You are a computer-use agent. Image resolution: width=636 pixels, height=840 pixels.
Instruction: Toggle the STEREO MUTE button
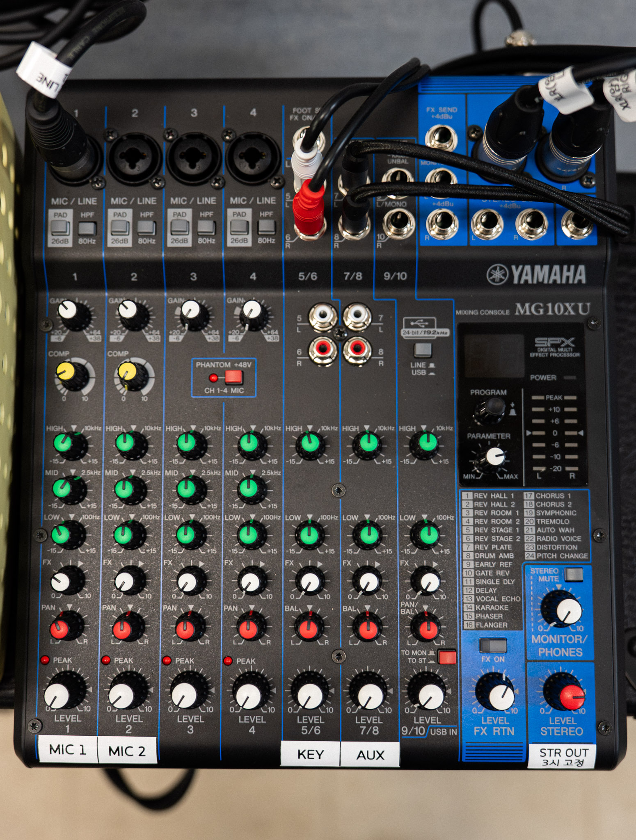[x=574, y=574]
